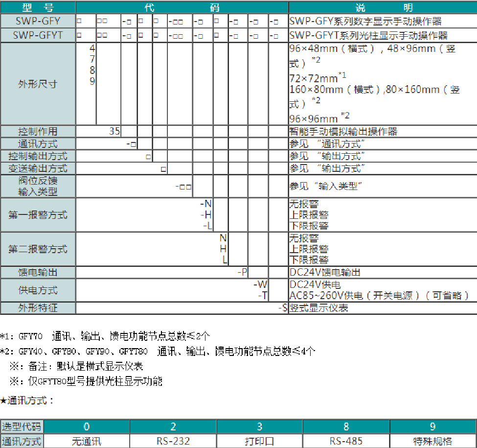Click the 第二报警方式 row label
Viewport: 477px width, 448px height.
pyautogui.click(x=38, y=249)
